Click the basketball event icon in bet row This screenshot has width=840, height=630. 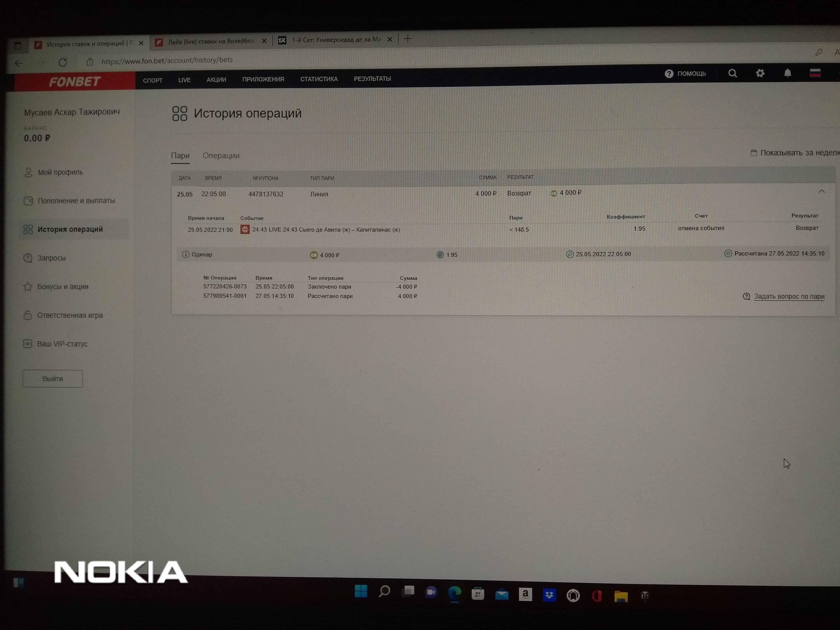pos(245,229)
